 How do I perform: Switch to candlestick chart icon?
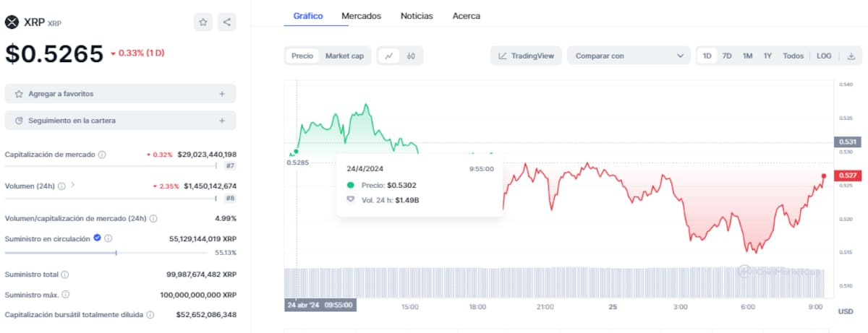coord(411,56)
